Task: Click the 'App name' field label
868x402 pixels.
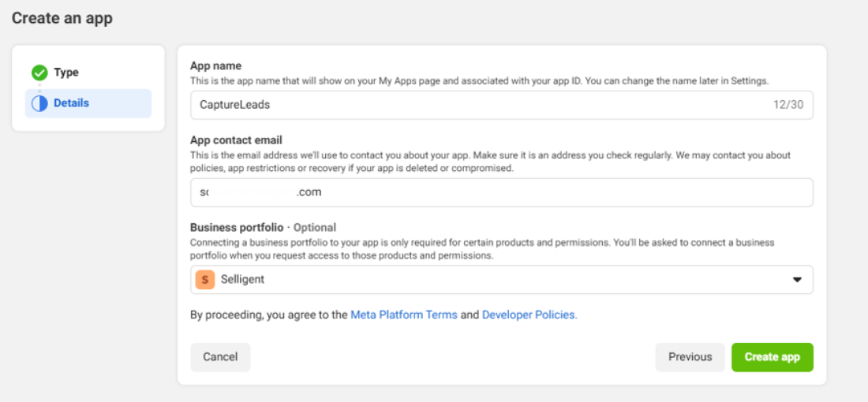Action: coord(215,66)
